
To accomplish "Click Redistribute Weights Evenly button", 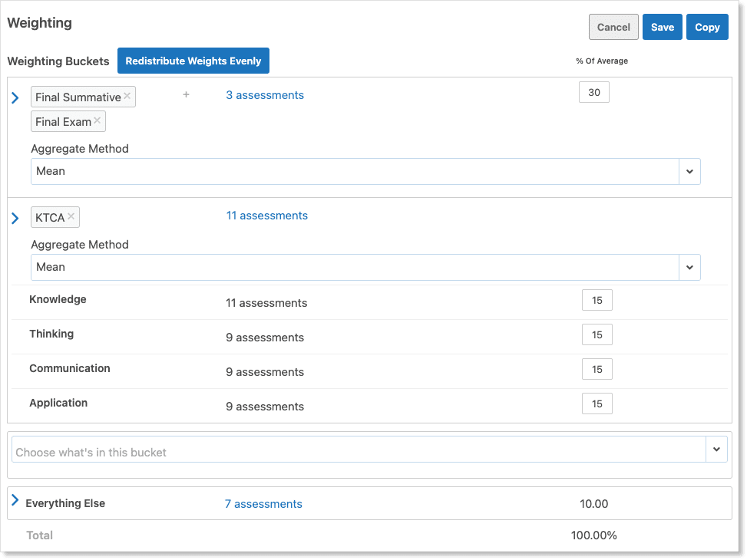I will pyautogui.click(x=193, y=61).
